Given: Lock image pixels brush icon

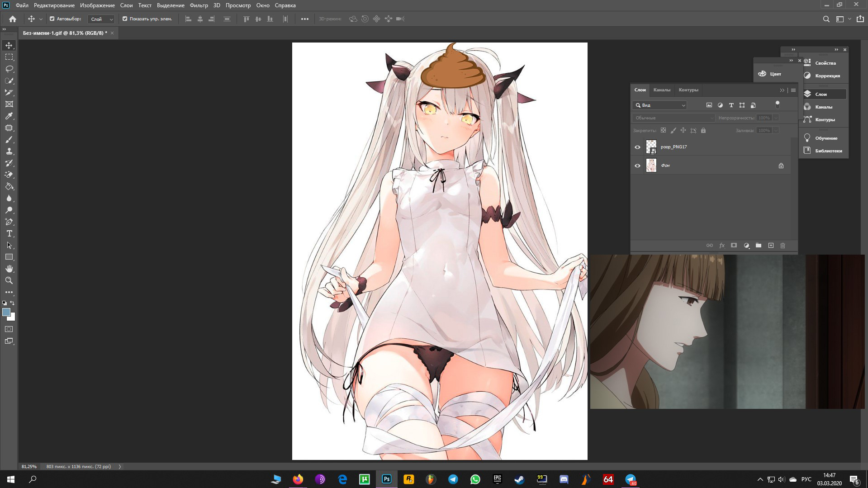Looking at the screenshot, I should [673, 130].
